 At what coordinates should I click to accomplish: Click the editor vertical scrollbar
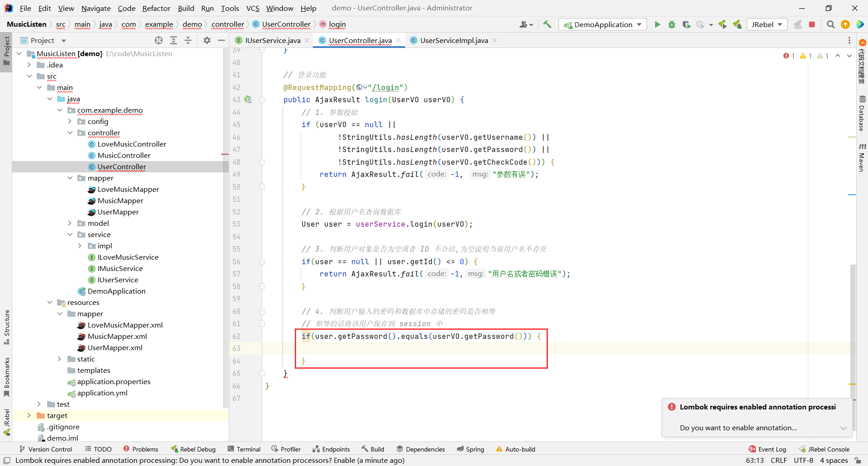853,317
